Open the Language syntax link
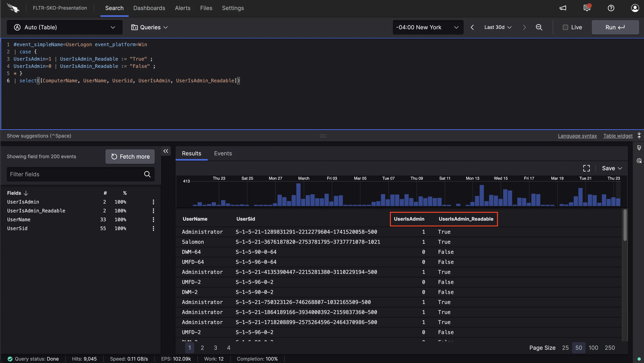Image resolution: width=644 pixels, height=363 pixels. click(x=577, y=136)
